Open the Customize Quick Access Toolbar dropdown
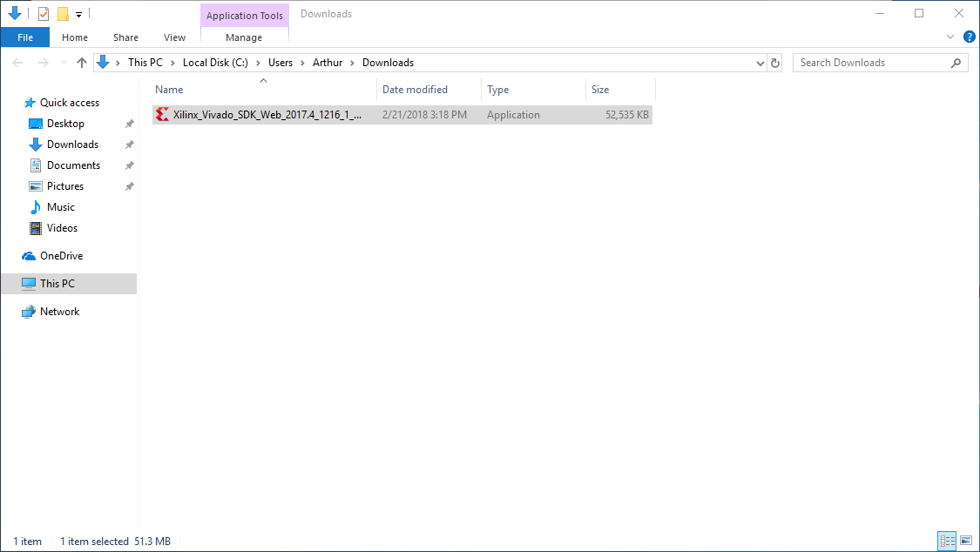The height and width of the screenshot is (552, 980). [78, 14]
